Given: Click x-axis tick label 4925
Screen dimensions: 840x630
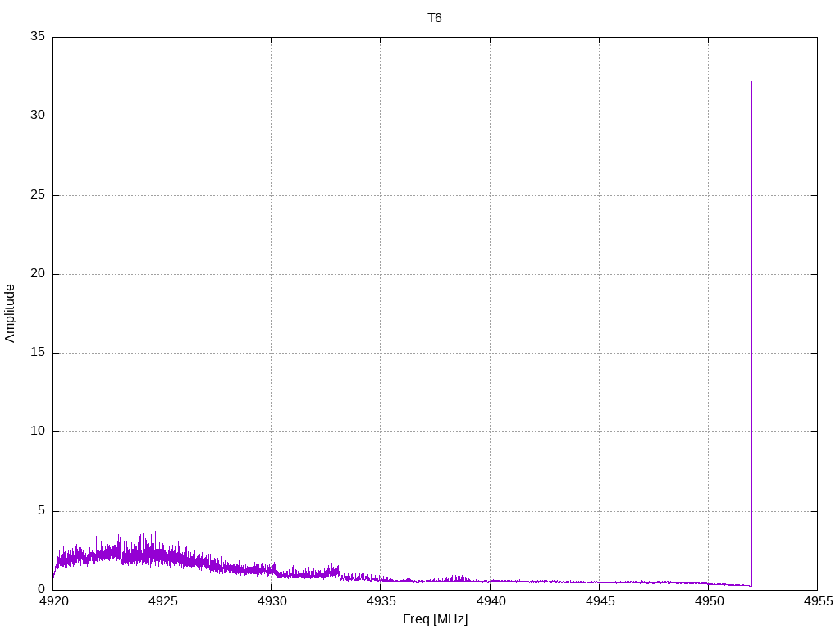Looking at the screenshot, I should [x=162, y=601].
